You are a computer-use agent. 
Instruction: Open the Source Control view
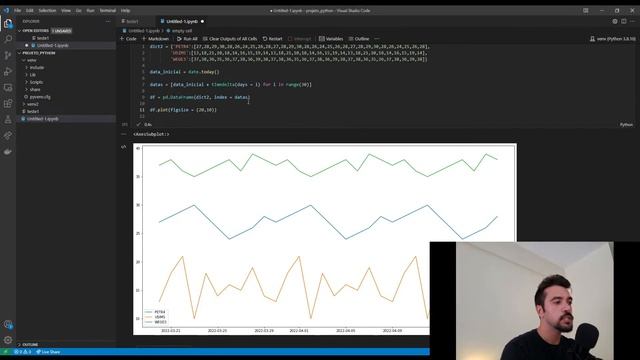(x=8, y=56)
